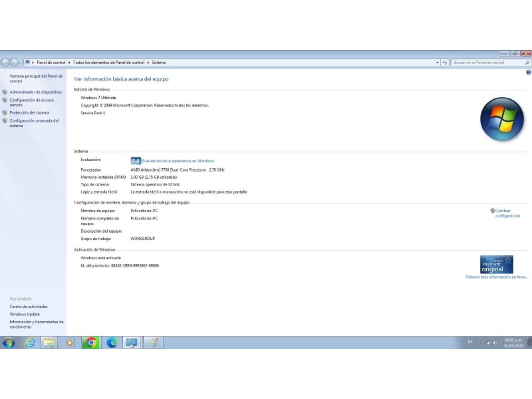This screenshot has width=532, height=399.
Task: Select the WORKGROUP value
Action: click(143, 239)
